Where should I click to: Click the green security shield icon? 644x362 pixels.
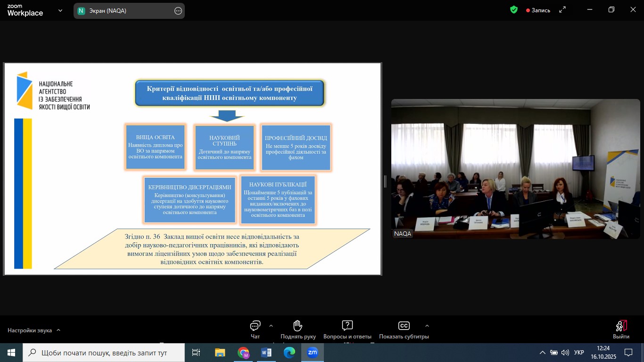click(514, 10)
